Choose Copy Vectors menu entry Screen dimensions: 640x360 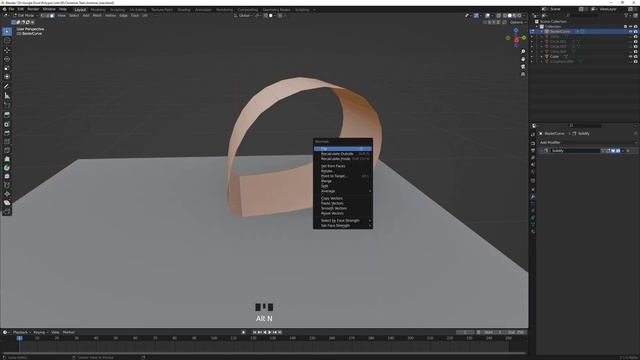point(343,198)
